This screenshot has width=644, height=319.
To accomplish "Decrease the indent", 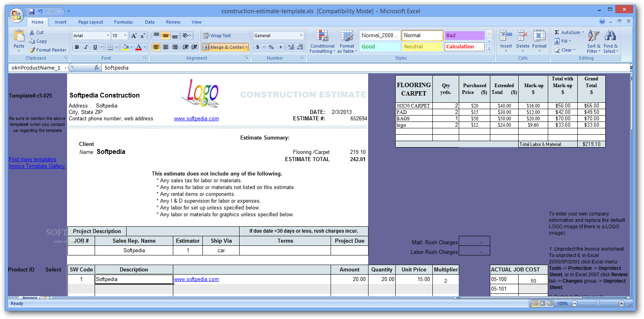I will tap(185, 47).
